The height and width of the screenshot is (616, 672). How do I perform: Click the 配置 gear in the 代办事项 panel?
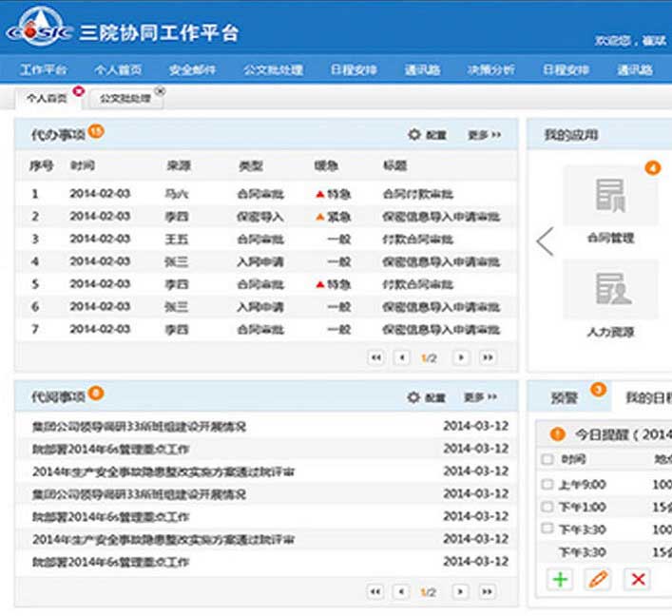(x=414, y=135)
